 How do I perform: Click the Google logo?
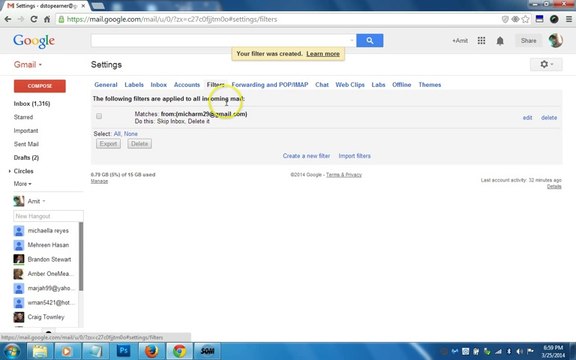click(x=34, y=41)
